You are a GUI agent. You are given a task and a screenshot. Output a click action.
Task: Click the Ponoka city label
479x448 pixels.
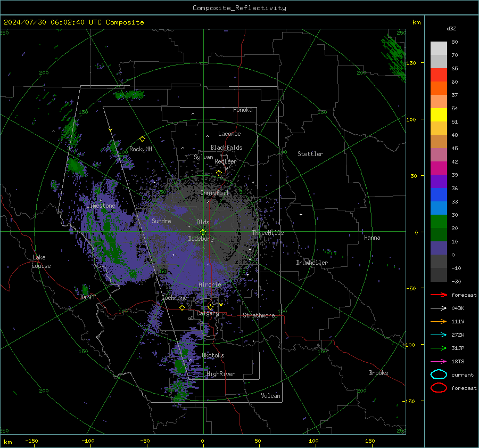click(243, 110)
